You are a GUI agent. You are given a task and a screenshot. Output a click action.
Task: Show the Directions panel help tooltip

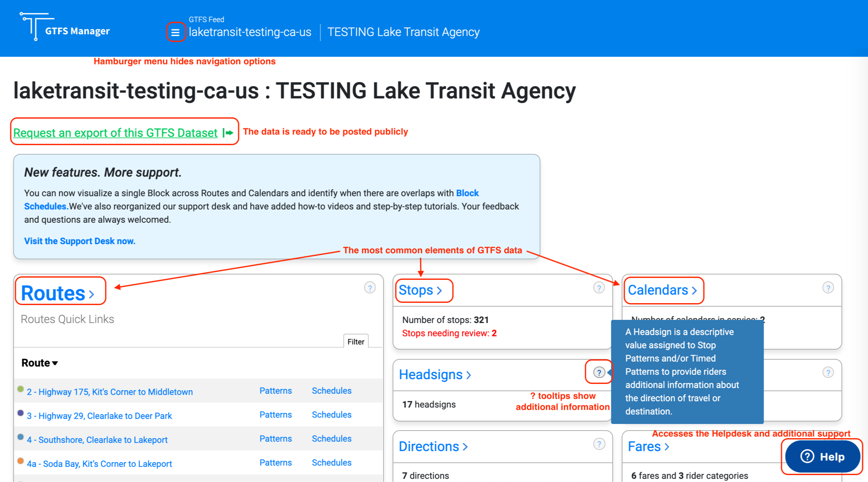[599, 444]
